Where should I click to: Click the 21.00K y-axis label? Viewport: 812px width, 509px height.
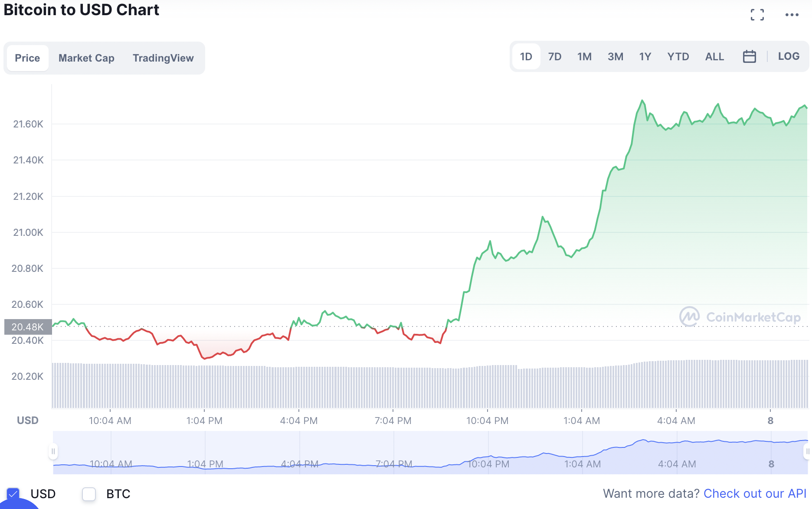(x=28, y=232)
